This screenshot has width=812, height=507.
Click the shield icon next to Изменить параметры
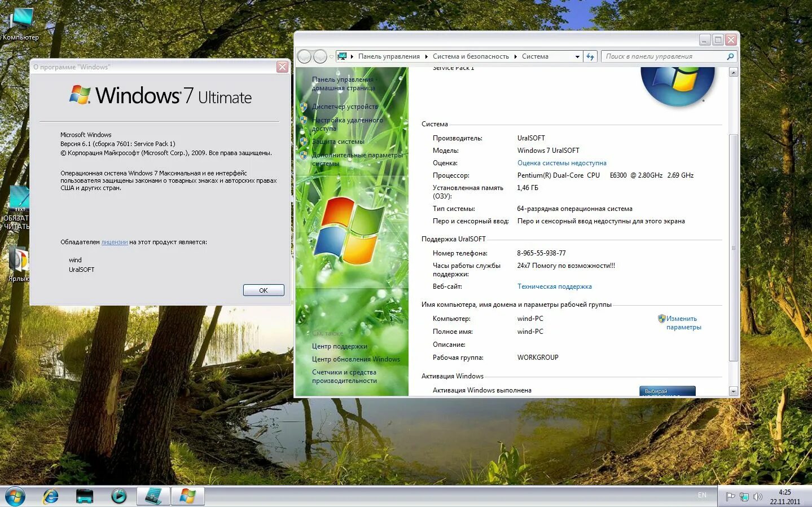[x=661, y=319]
